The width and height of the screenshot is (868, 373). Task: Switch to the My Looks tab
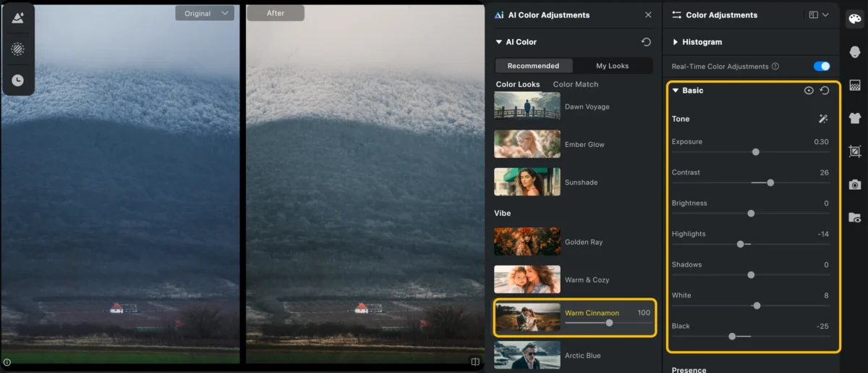pos(613,66)
